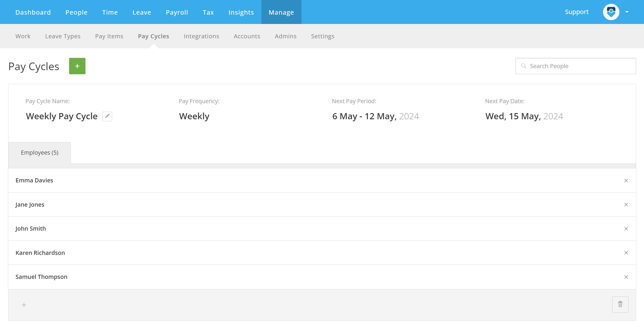
Task: Open the Dashboard menu
Action: coord(33,12)
